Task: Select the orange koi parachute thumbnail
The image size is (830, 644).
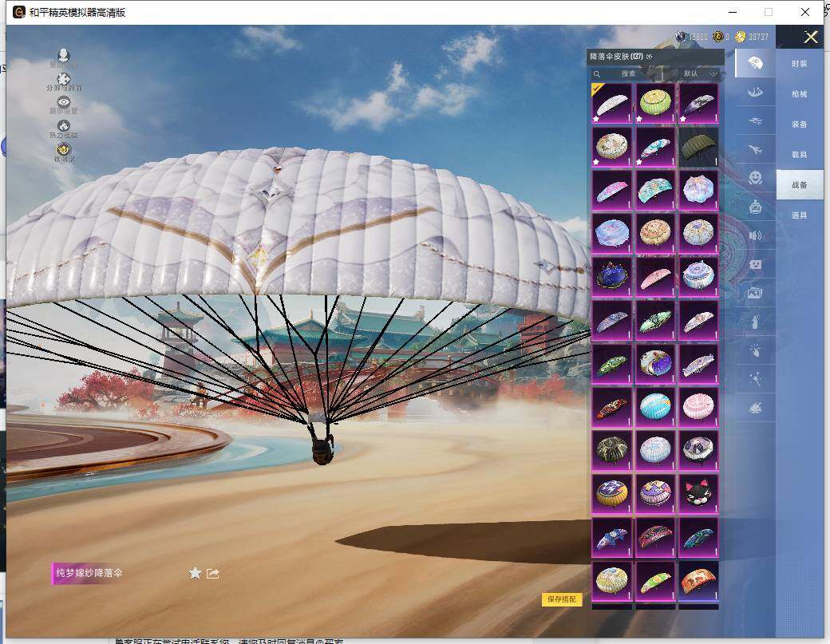Action: 699,581
